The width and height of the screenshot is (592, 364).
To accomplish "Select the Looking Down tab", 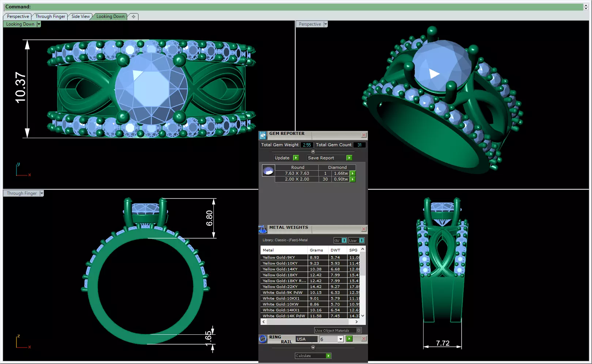I will pos(110,16).
